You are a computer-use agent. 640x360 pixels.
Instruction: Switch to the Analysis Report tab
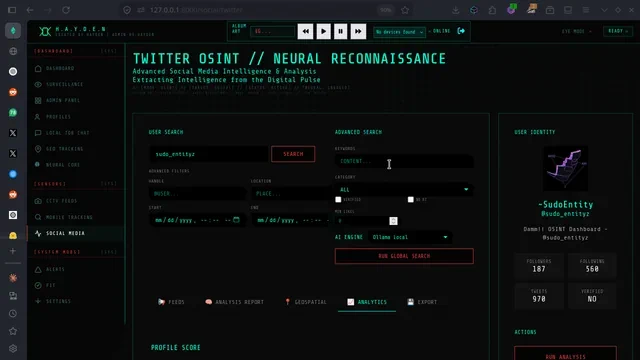234,302
